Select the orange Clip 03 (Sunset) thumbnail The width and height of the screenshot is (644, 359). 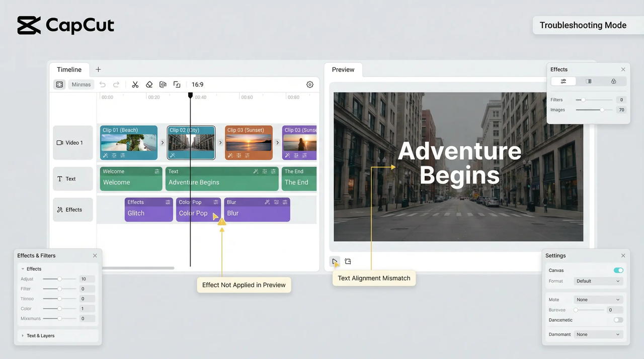point(249,143)
